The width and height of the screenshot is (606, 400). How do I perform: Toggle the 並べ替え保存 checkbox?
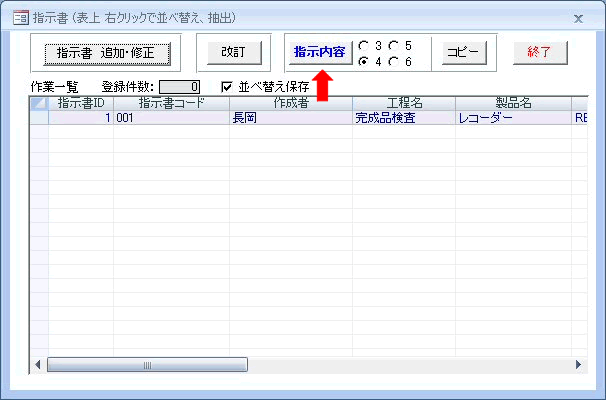pos(226,87)
